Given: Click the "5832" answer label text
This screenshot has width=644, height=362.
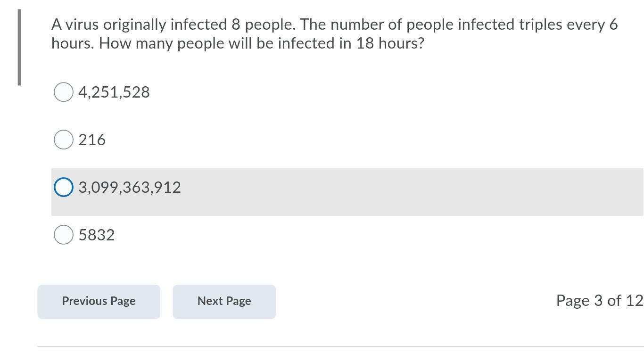Looking at the screenshot, I should click(x=97, y=235).
